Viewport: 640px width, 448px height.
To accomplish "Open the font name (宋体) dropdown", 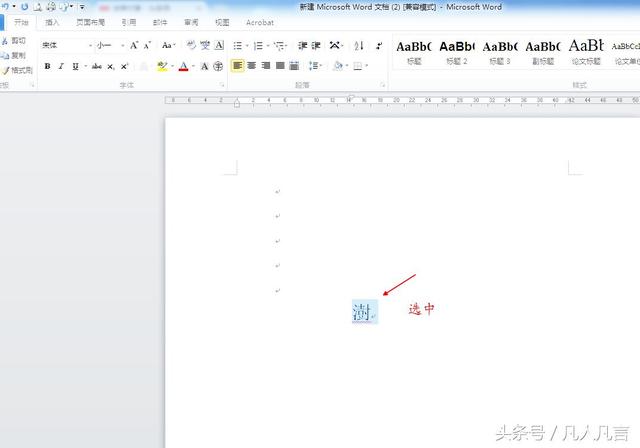I will pyautogui.click(x=90, y=46).
